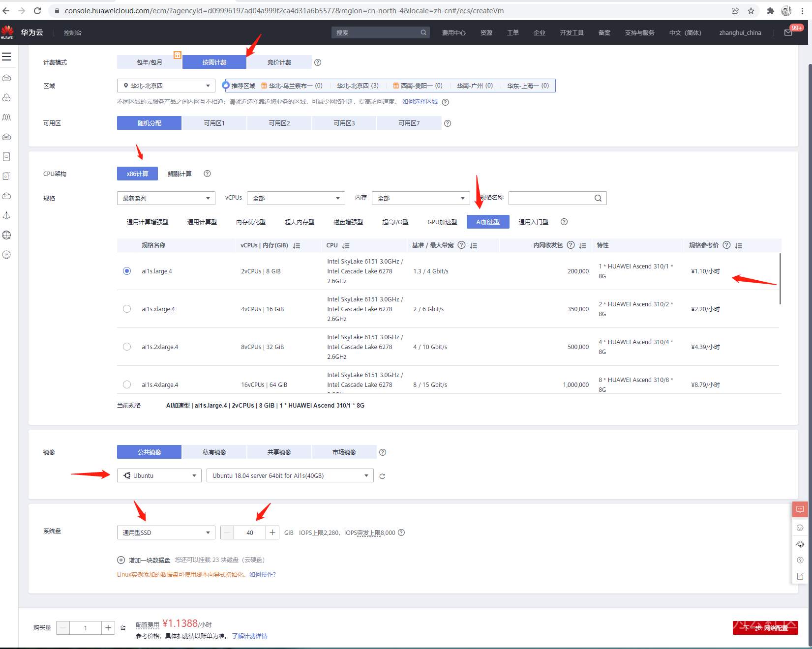The image size is (812, 649).
Task: Click help icon next to image type tabs
Action: pos(383,452)
